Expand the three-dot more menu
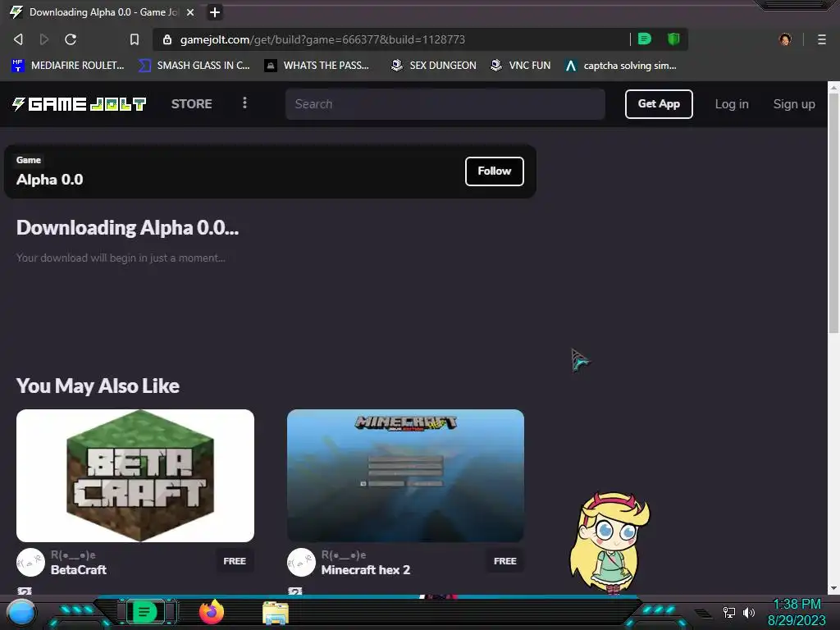 coord(244,103)
